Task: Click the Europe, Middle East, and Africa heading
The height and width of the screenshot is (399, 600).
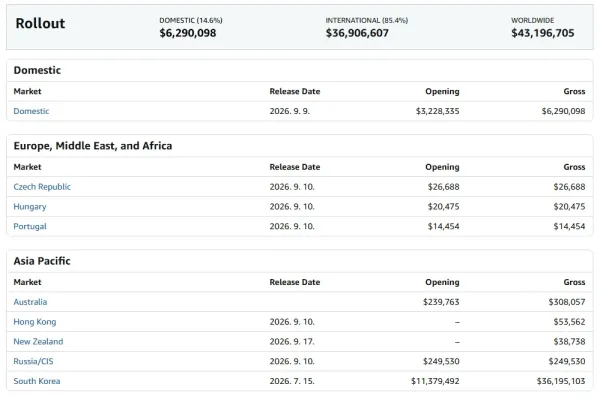Action: click(x=93, y=146)
